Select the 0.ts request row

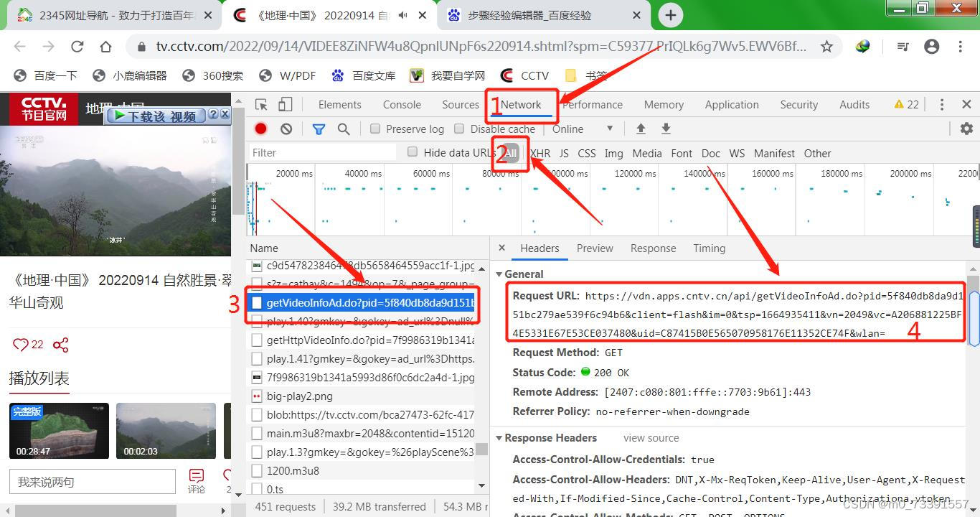tap(362, 490)
